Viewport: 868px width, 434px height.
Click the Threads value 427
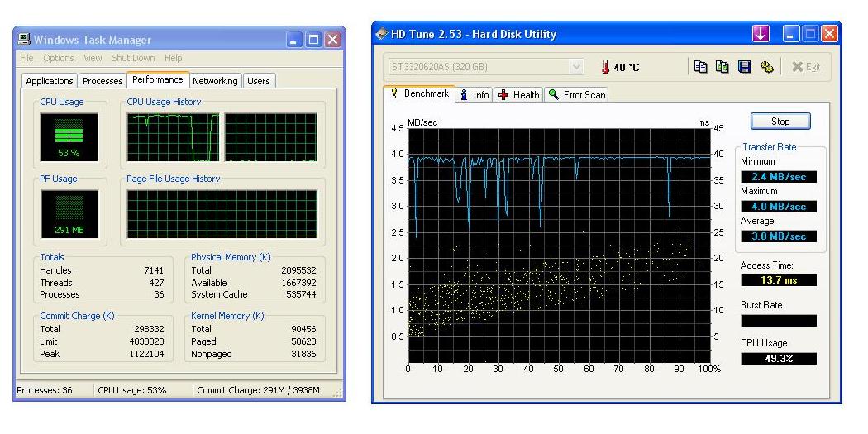point(156,283)
